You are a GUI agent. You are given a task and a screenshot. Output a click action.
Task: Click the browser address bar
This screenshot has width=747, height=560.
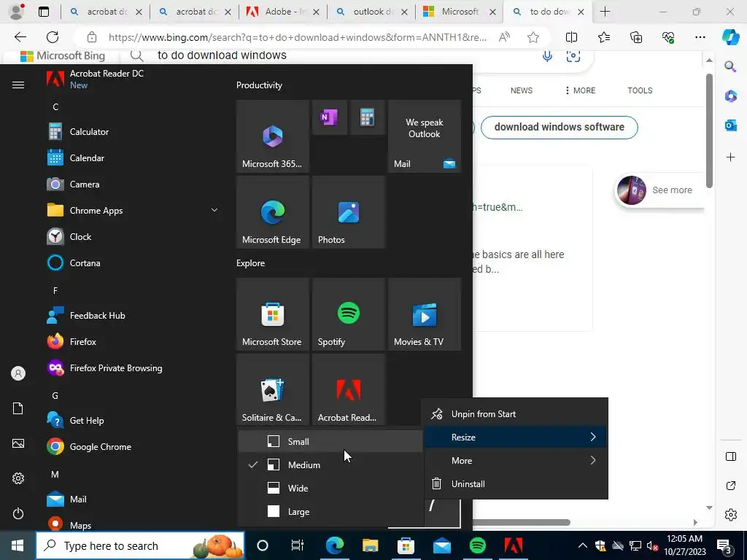tap(298, 37)
